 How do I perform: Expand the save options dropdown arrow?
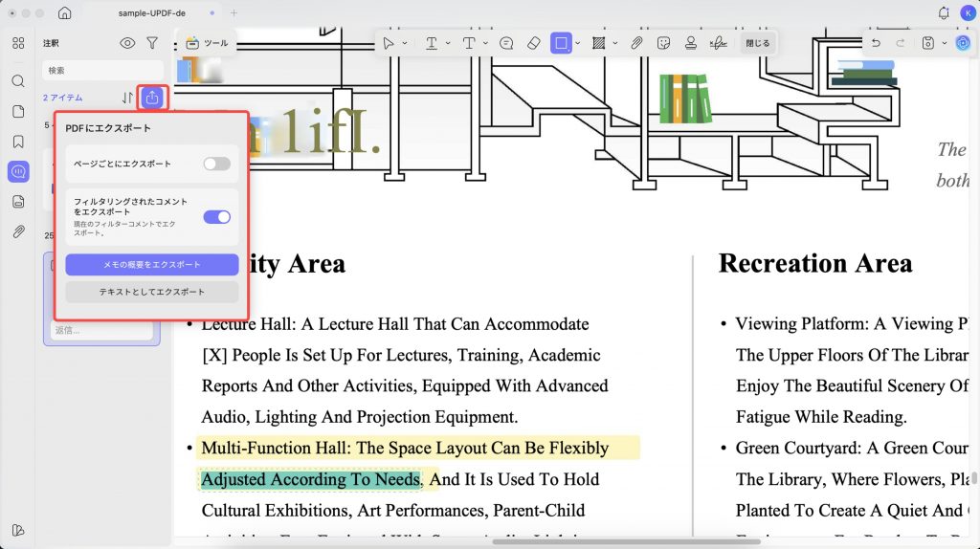pos(945,44)
